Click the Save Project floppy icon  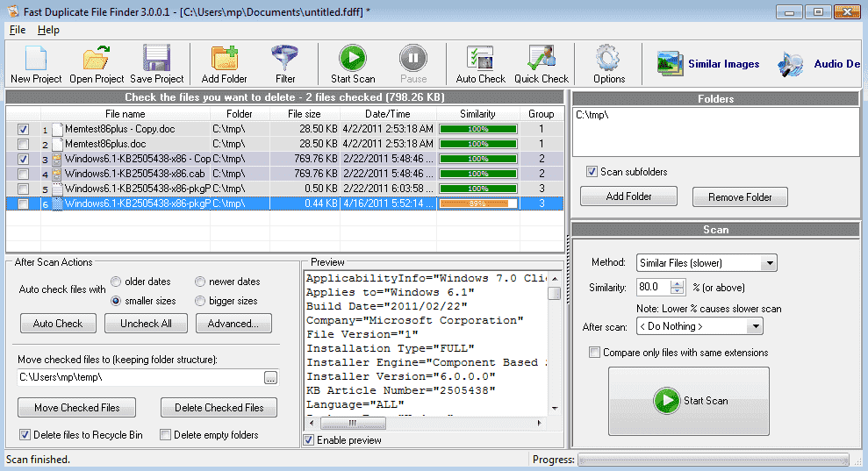(156, 59)
